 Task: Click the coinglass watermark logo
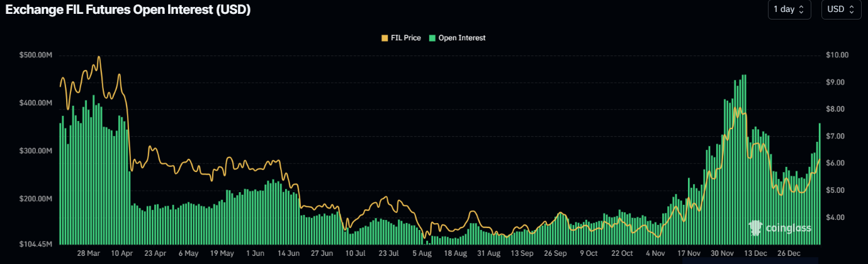pos(781,228)
